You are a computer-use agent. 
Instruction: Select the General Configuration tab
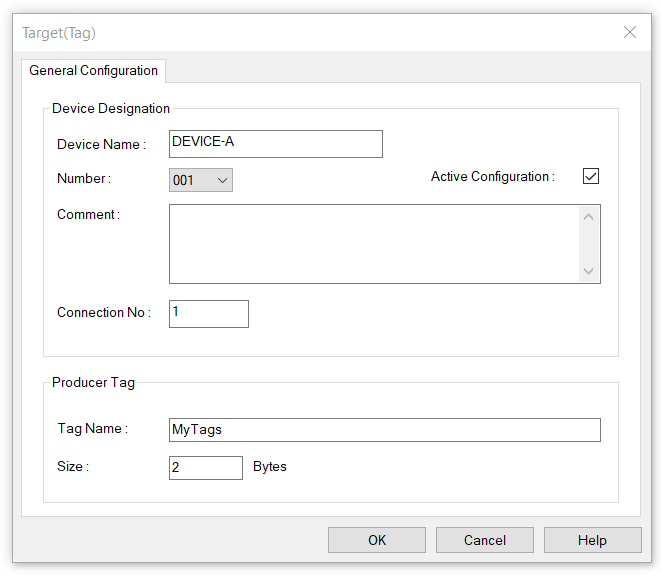click(93, 70)
